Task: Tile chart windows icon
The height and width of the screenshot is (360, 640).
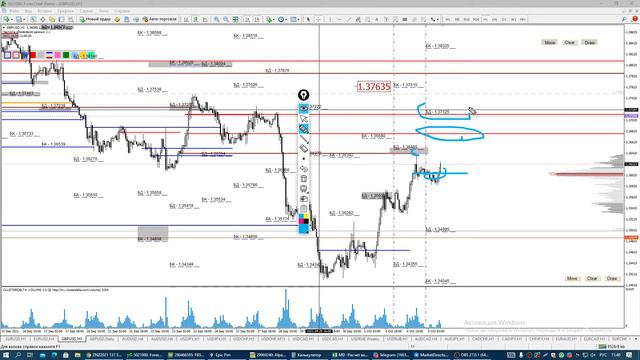Action: pyautogui.click(x=236, y=19)
